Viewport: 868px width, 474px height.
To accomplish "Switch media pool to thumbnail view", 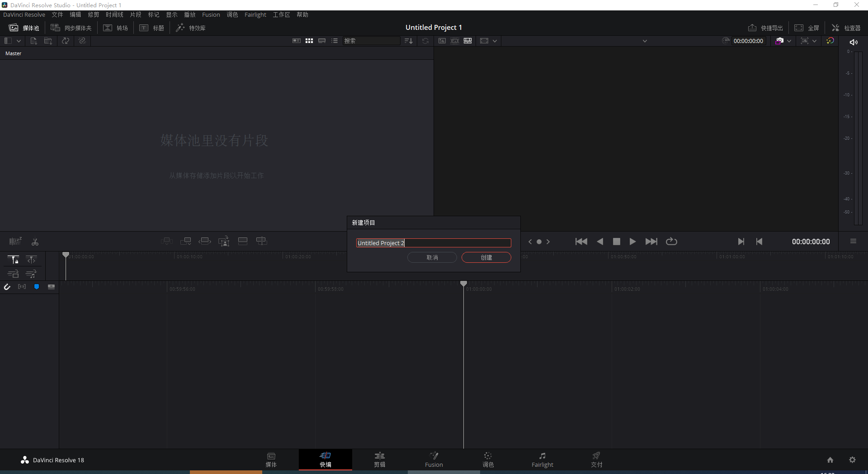I will tap(309, 41).
